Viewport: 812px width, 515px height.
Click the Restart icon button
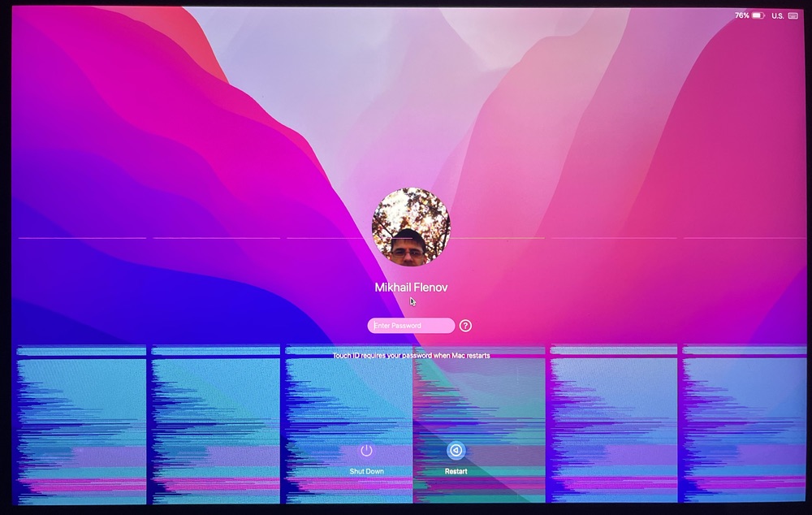point(456,450)
